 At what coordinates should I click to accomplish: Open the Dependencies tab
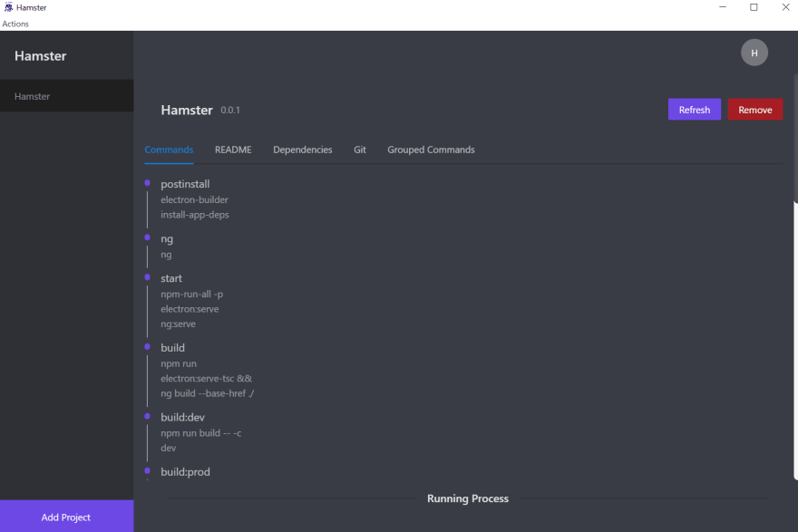303,150
